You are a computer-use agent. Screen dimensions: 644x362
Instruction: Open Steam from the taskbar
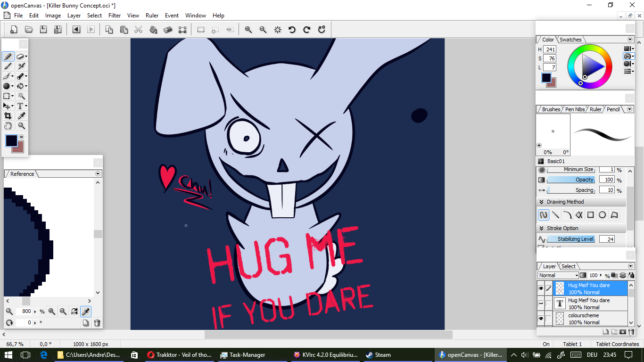[379, 355]
